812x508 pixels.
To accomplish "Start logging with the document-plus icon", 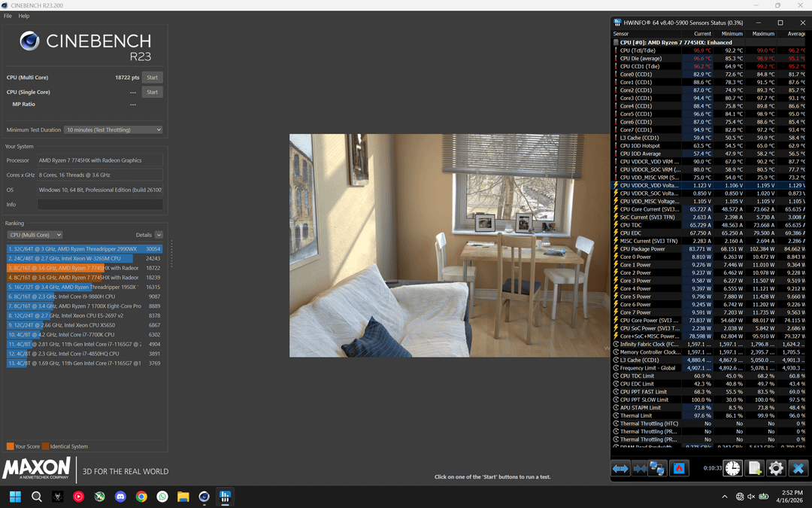I will coord(755,469).
